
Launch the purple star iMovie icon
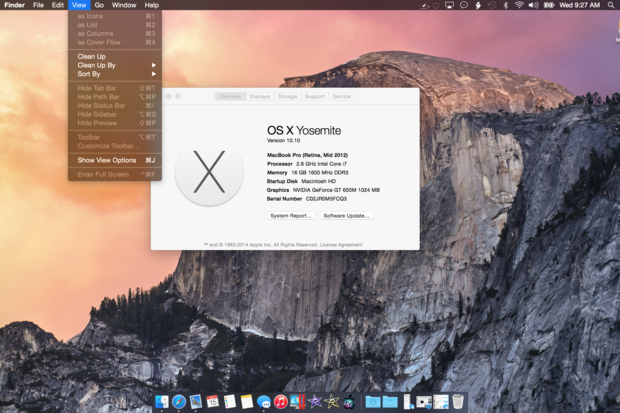[x=315, y=402]
